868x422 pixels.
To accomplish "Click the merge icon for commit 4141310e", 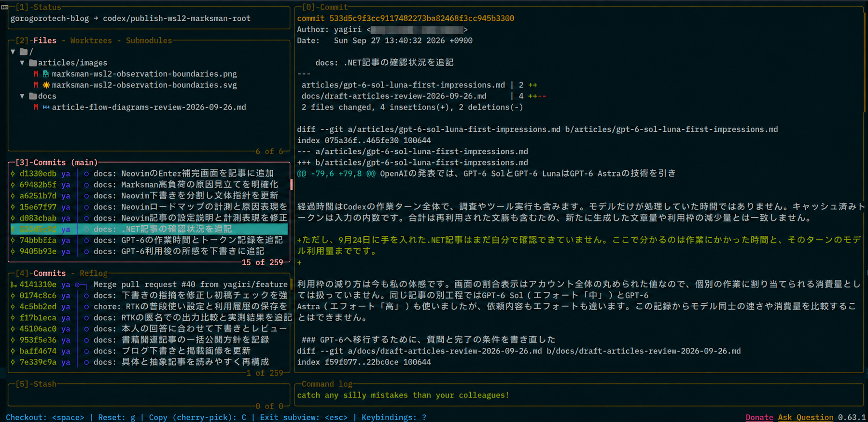I will click(13, 285).
